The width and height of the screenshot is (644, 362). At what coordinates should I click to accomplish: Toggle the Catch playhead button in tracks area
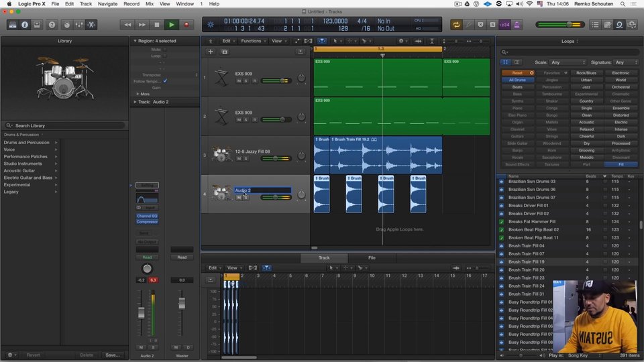pyautogui.click(x=322, y=41)
